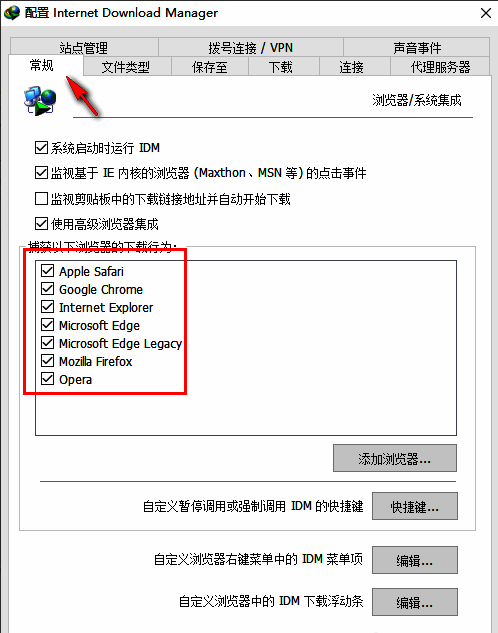
Task: Toggle Internet Explorer browser capture
Action: click(x=48, y=307)
